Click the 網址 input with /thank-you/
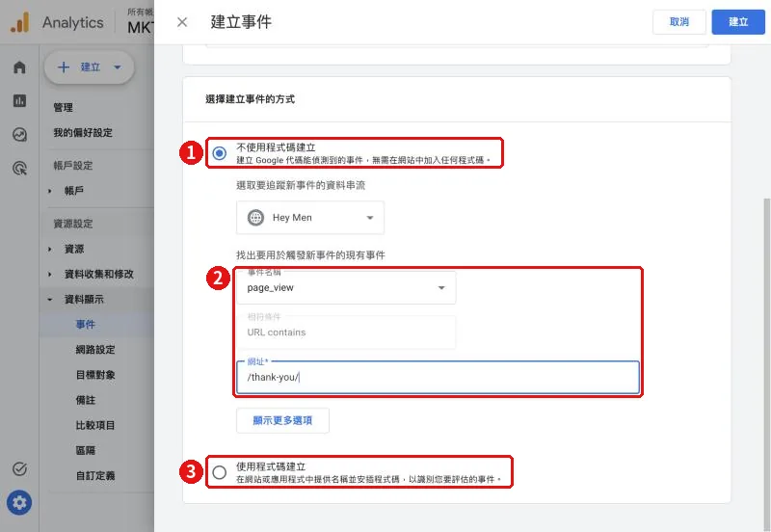 (x=438, y=377)
